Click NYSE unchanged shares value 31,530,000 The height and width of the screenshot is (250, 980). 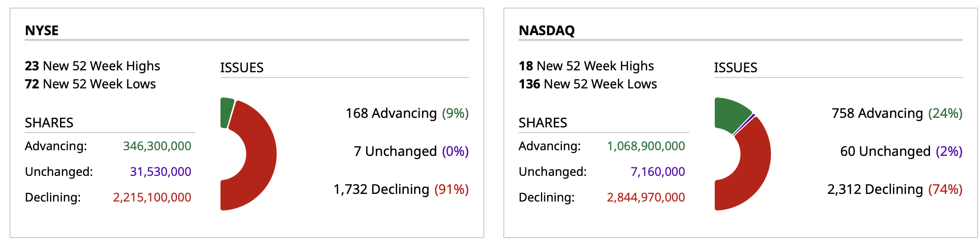[160, 172]
